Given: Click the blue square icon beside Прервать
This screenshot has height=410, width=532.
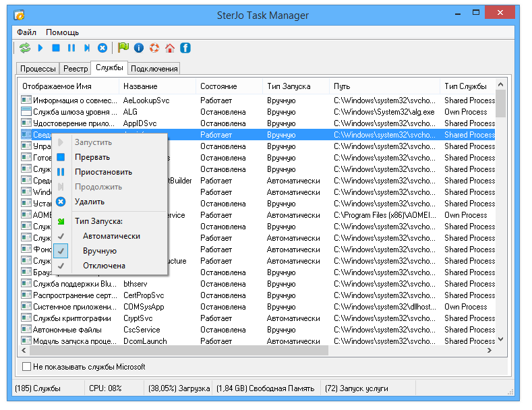Looking at the screenshot, I should coord(61,157).
